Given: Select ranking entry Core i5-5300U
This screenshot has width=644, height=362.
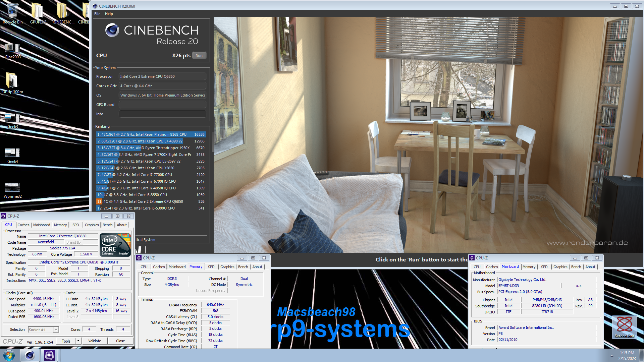Looking at the screenshot, I should point(151,208).
